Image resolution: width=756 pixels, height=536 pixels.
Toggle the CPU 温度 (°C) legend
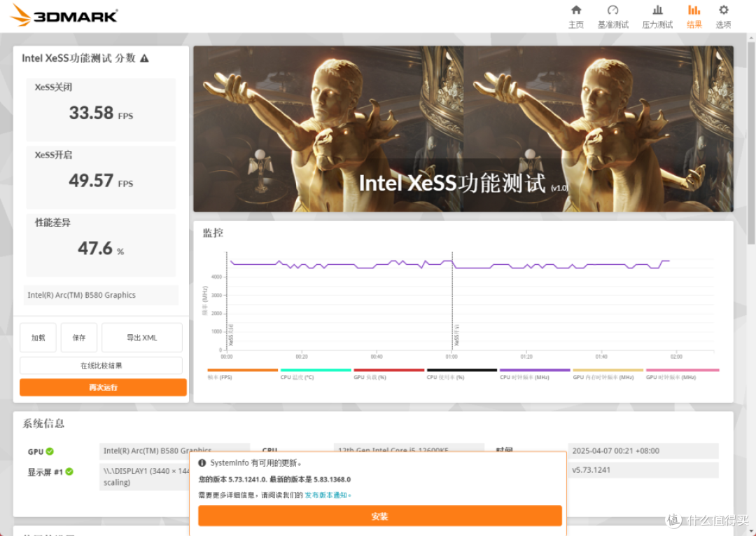[316, 374]
